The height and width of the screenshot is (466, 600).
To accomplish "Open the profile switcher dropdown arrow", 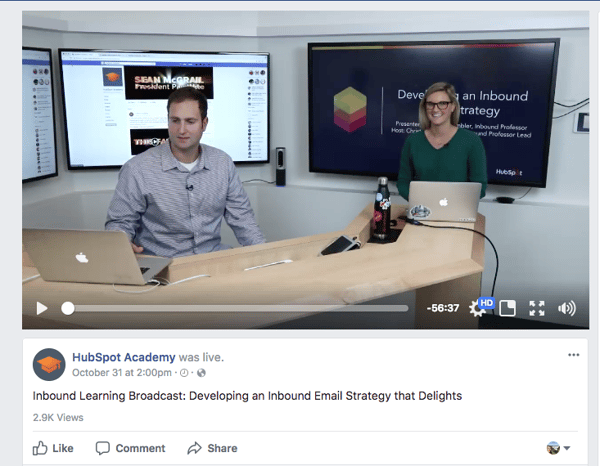I will [567, 448].
